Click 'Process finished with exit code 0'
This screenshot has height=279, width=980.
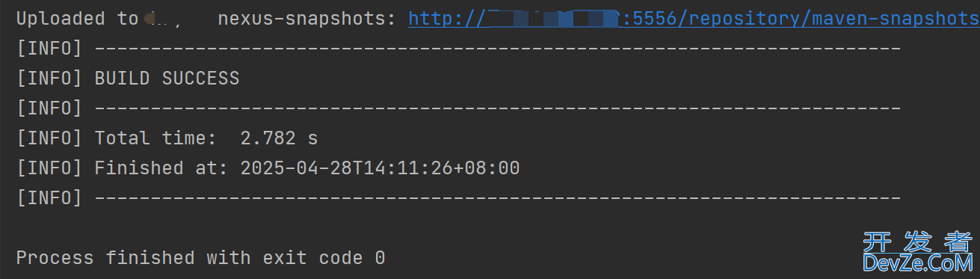[x=200, y=258]
